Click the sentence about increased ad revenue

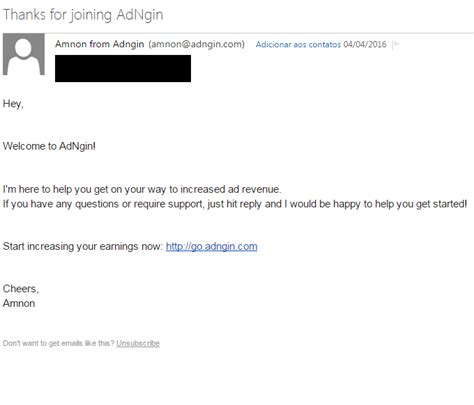(142, 189)
